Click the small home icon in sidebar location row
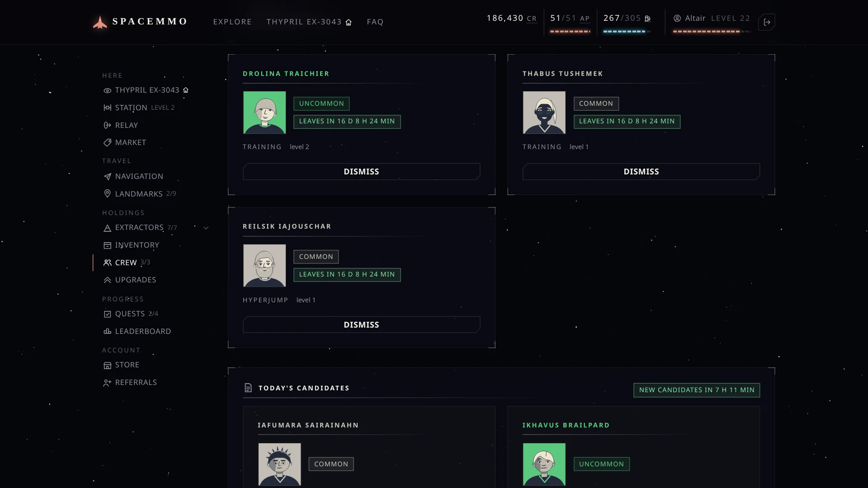The height and width of the screenshot is (488, 868). pos(185,90)
